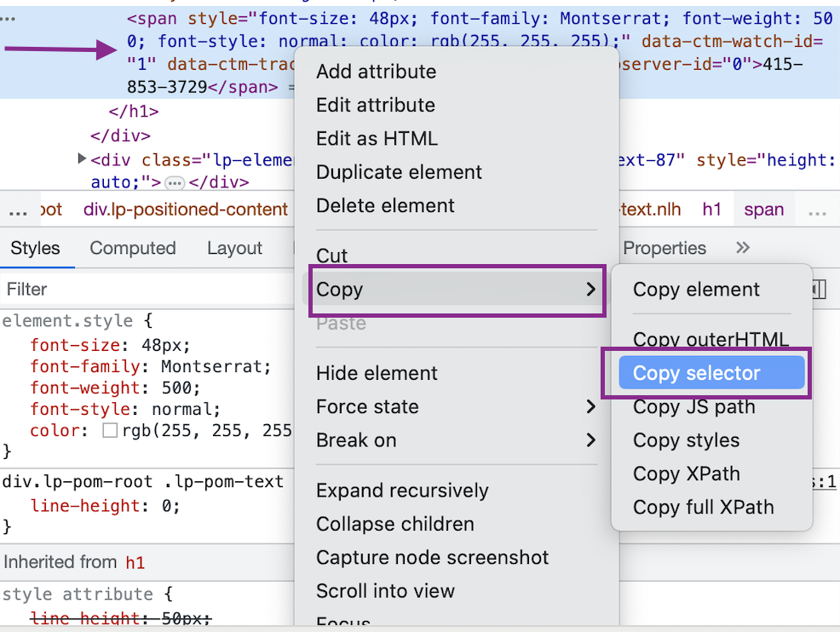Edit the font-weight 500 value
Viewport: 840px width, 632px height.
[x=176, y=388]
